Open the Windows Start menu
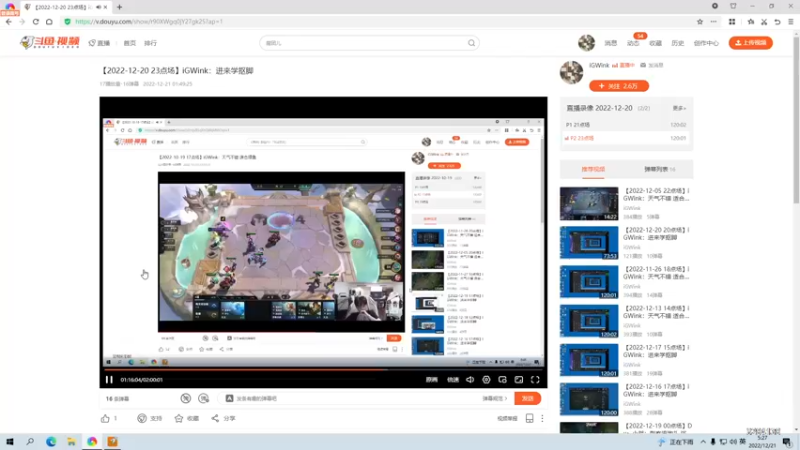The width and height of the screenshot is (800, 450). click(10, 442)
